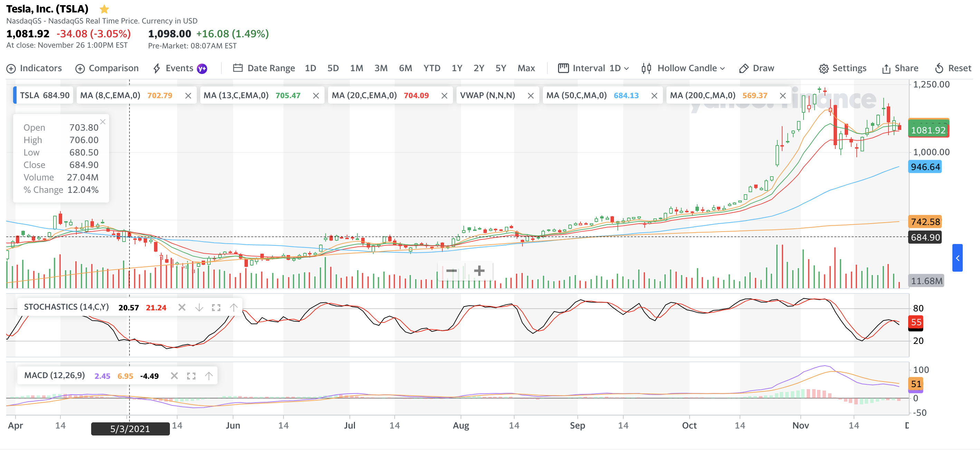This screenshot has height=450, width=980.
Task: Select the Max range
Action: pos(526,68)
